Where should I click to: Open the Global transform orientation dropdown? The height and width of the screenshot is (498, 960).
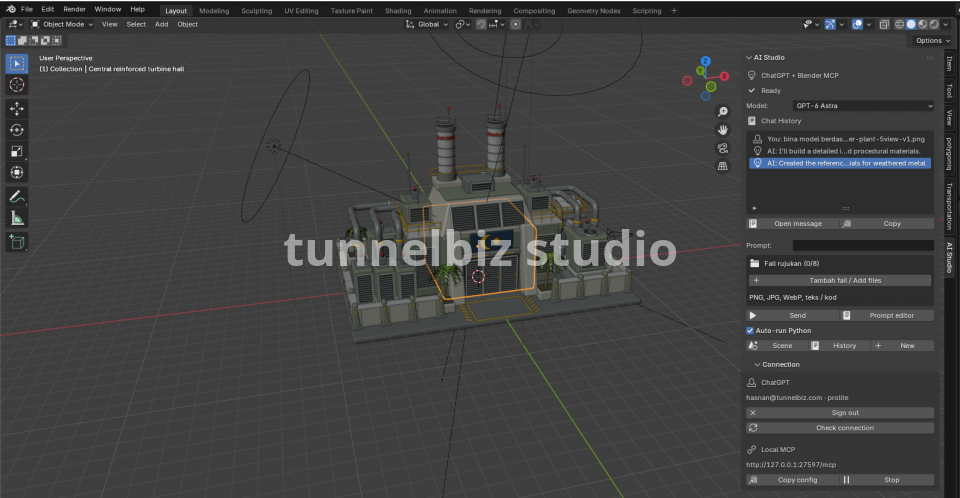(427, 25)
